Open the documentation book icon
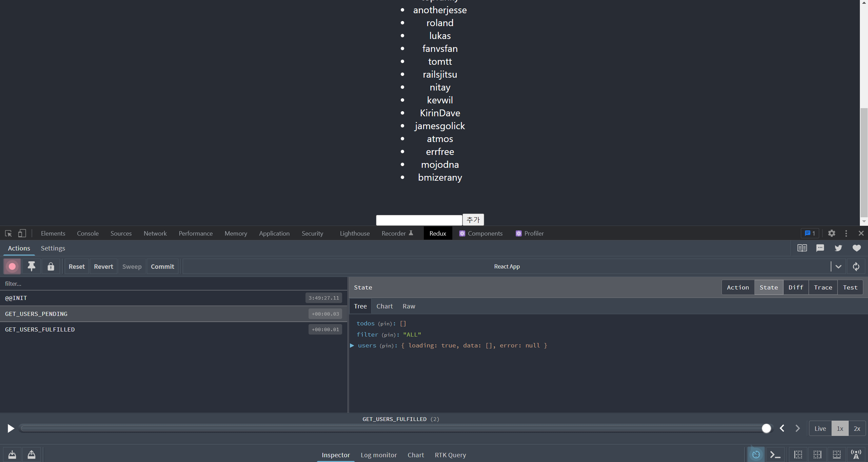 (802, 248)
